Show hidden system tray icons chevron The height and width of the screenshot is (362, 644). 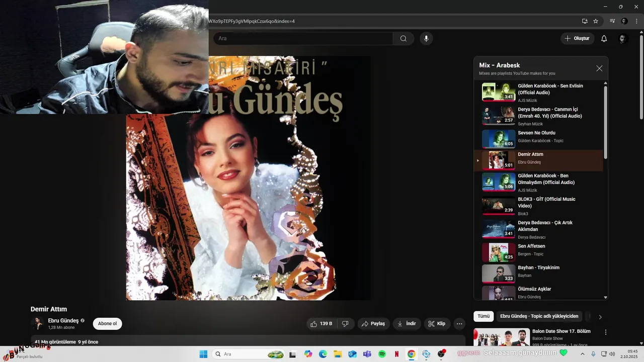click(583, 354)
